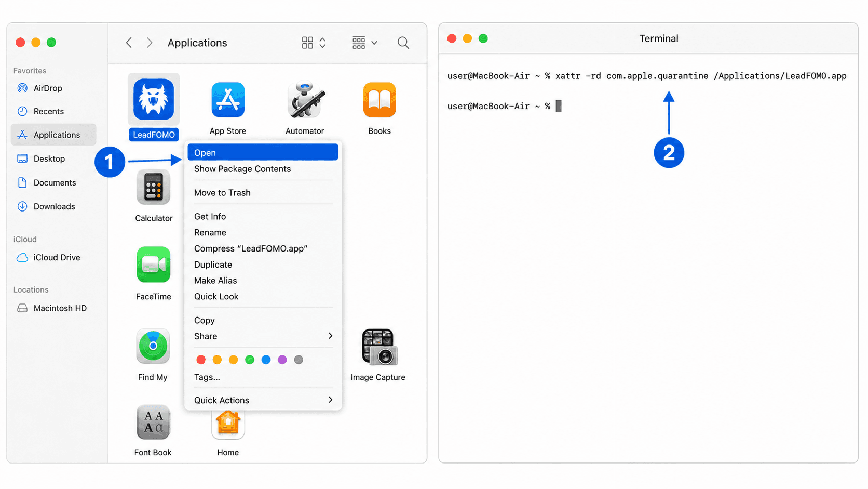Choose Open in the context menu
The height and width of the screenshot is (489, 868).
(263, 152)
